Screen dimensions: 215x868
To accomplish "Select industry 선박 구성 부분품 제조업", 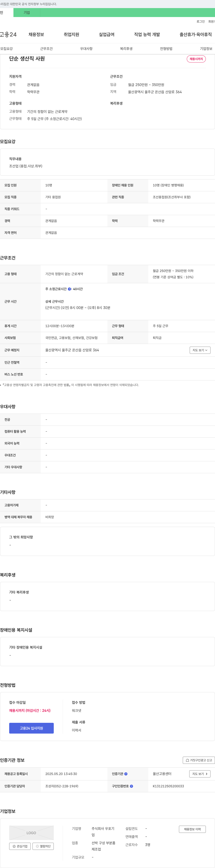I will tap(103, 846).
